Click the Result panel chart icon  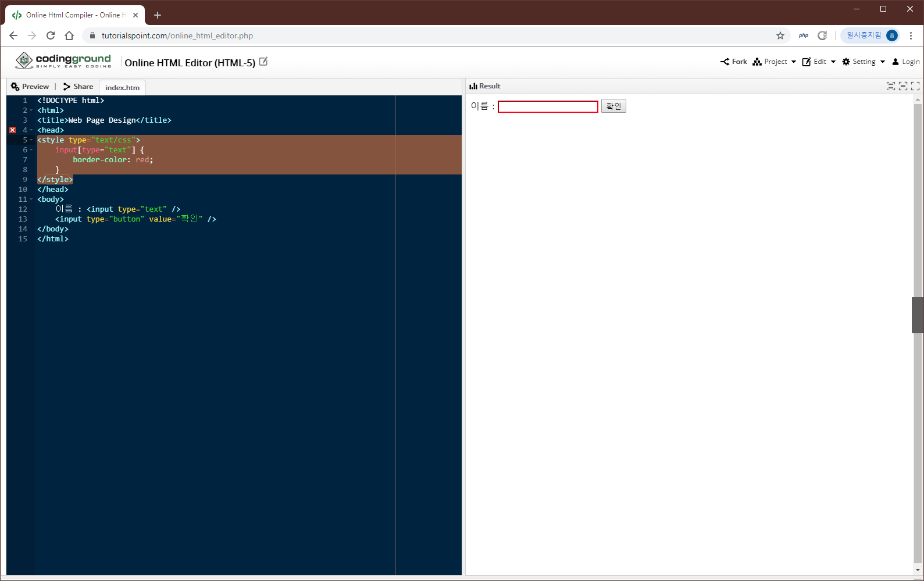[x=473, y=86]
